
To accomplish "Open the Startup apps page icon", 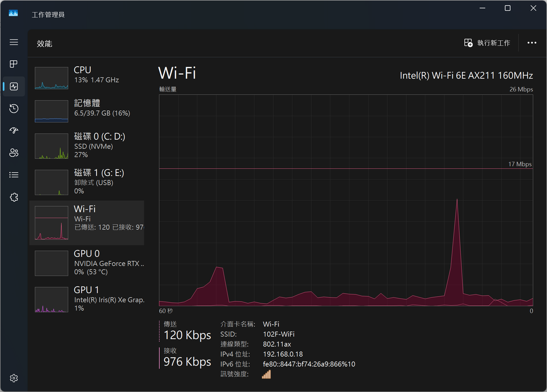I will tap(14, 130).
